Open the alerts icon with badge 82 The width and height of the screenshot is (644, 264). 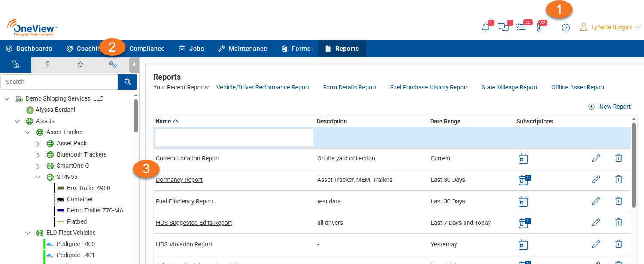pyautogui.click(x=538, y=28)
